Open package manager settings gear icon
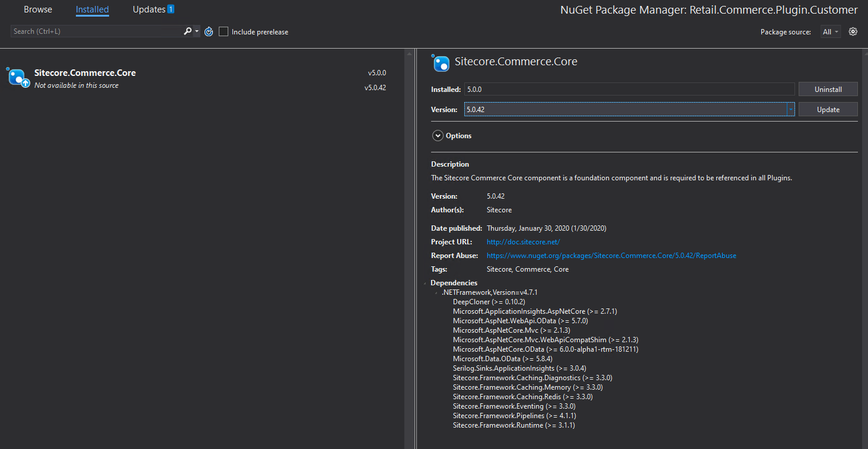This screenshot has width=868, height=449. tap(853, 31)
